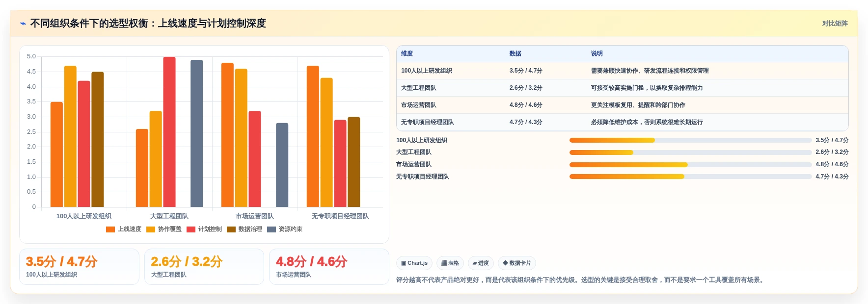This screenshot has height=304, width=868.
Task: Click the 对比矩阵 label
Action: [835, 24]
